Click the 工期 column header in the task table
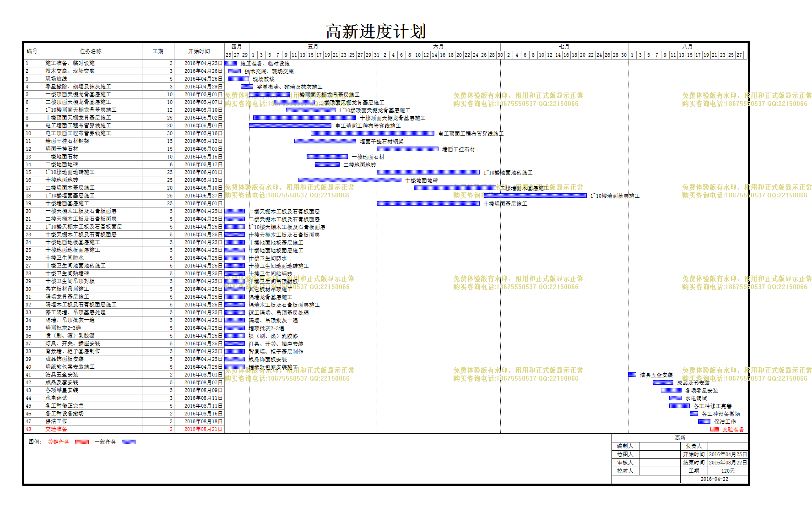The image size is (812, 507). click(x=158, y=51)
